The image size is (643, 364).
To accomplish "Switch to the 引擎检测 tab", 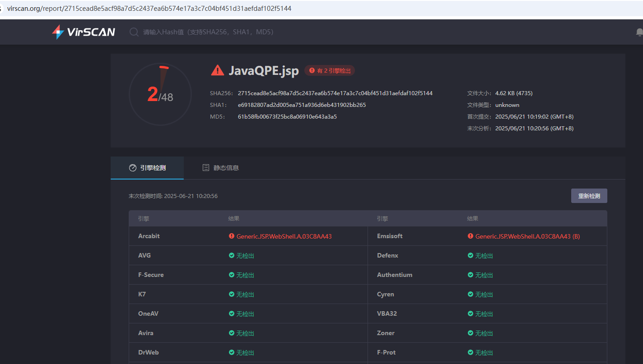I will pos(147,168).
